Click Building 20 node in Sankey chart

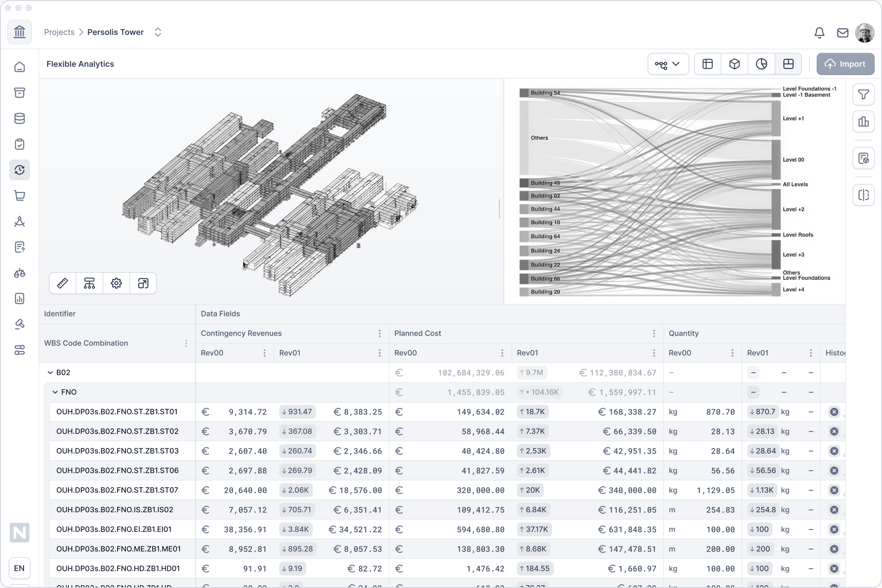coord(524,292)
